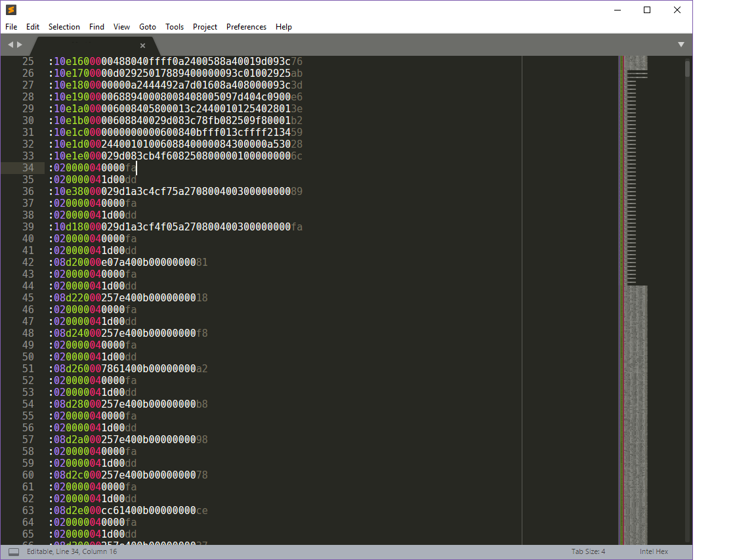Click the hex record beginning 10e17000
This screenshot has height=560, width=756.
175,74
